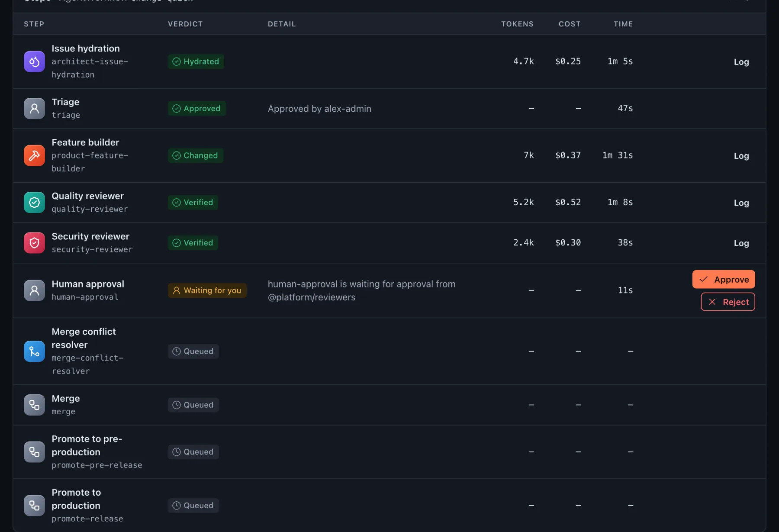
Task: Open the Feature builder Log
Action: [x=741, y=156]
